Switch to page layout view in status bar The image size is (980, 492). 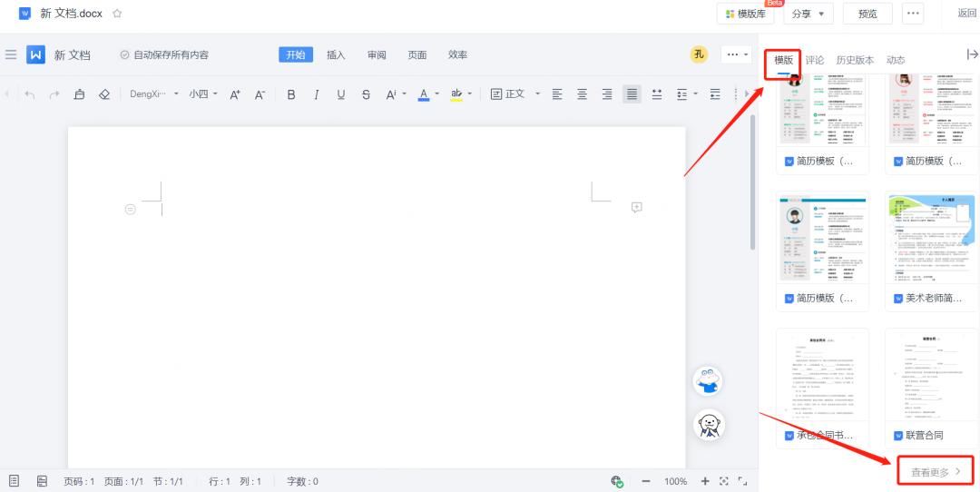(14, 481)
